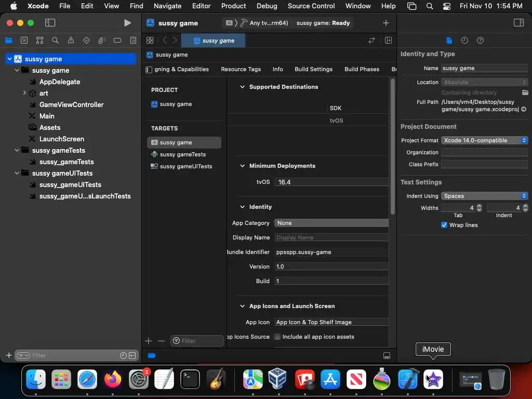
Task: Reveal full path in Finder arrow
Action: pyautogui.click(x=524, y=109)
